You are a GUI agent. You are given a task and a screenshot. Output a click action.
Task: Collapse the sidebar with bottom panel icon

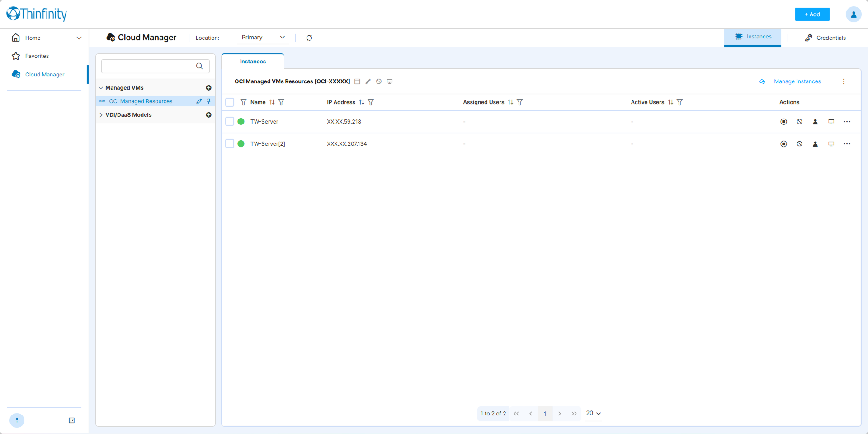(71, 420)
